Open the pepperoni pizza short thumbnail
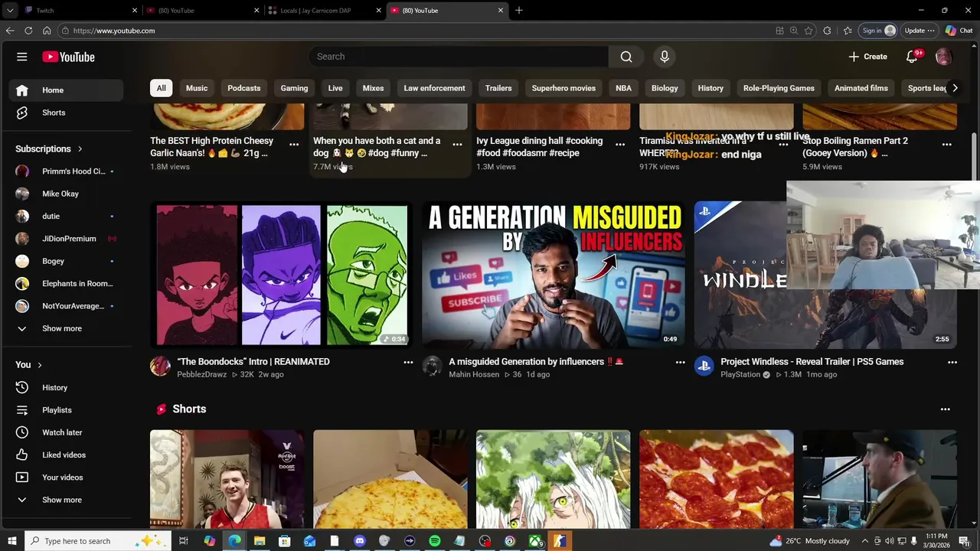The image size is (980, 551). tap(717, 479)
